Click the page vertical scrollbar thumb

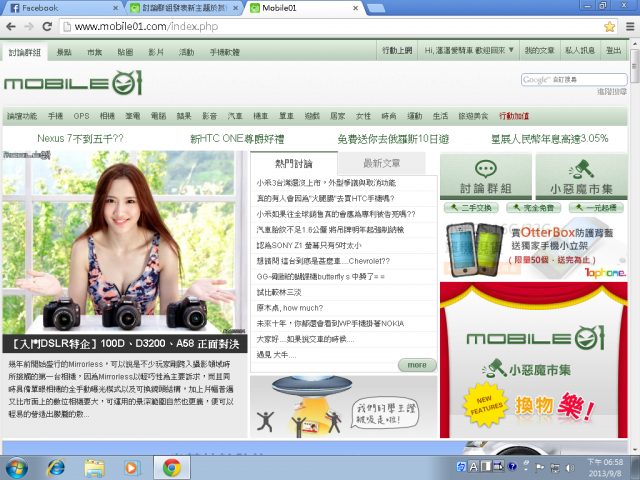click(634, 65)
